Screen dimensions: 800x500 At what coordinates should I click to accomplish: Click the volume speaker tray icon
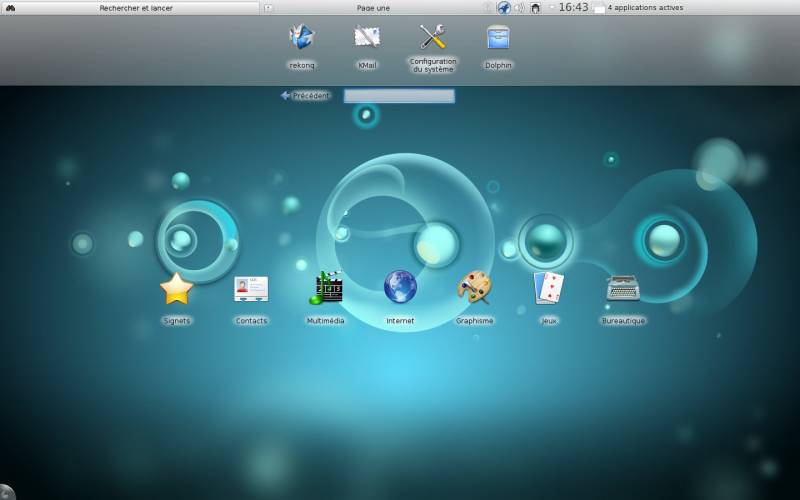pyautogui.click(x=519, y=8)
